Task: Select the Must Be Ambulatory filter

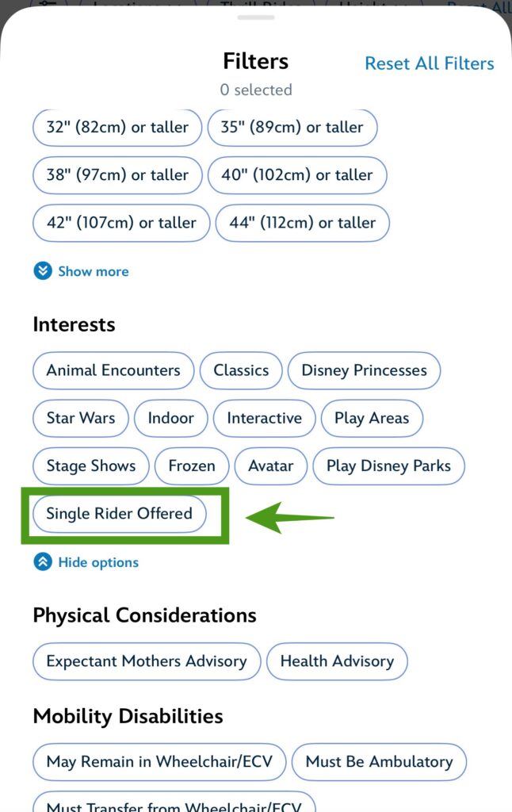Action: [x=379, y=762]
